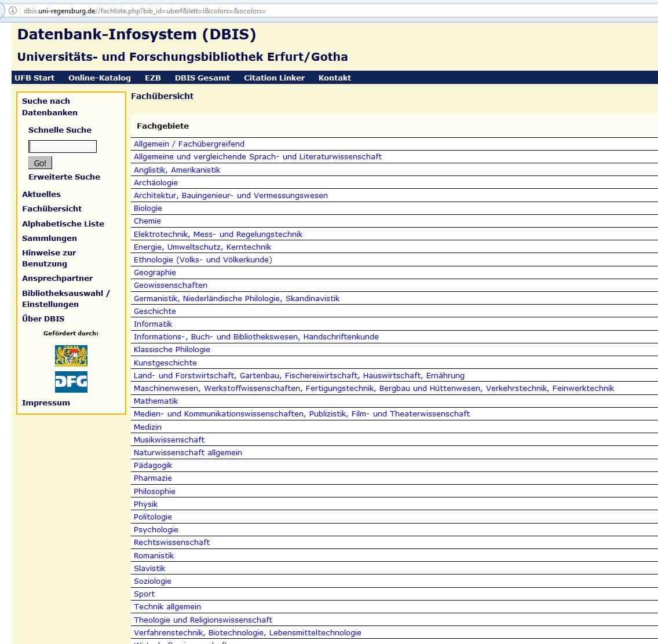Open the Rechtswissenschaft databases link

(x=171, y=542)
